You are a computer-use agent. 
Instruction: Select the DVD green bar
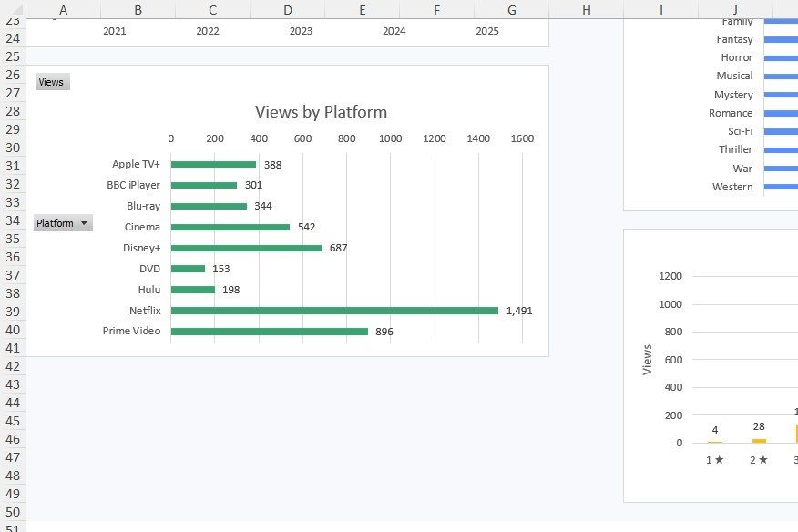pyautogui.click(x=188, y=269)
